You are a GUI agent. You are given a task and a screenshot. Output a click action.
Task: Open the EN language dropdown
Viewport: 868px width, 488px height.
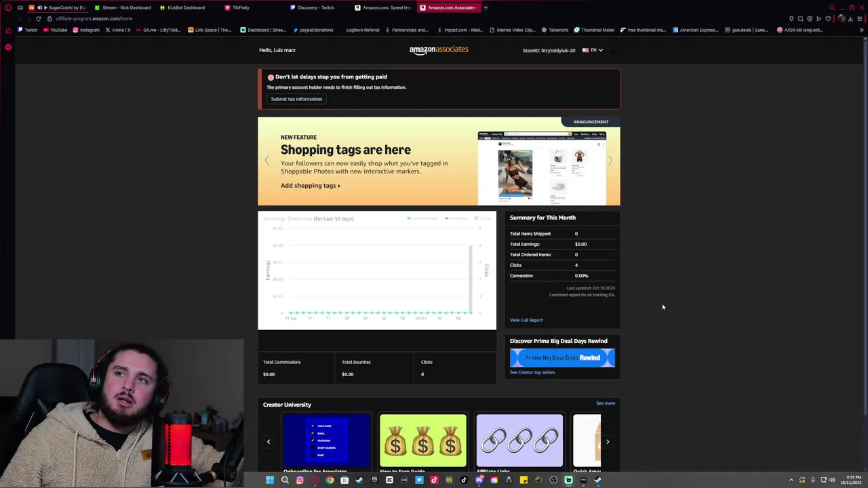pos(593,50)
